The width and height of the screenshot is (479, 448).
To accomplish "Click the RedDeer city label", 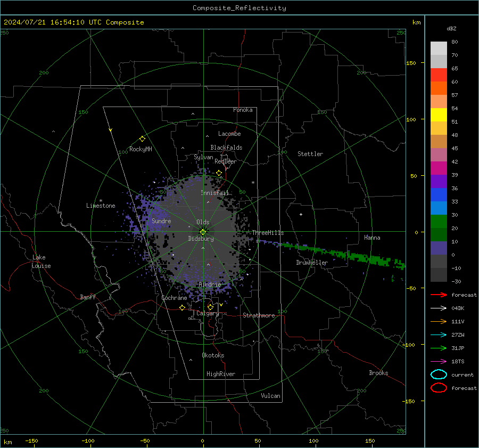I will (x=226, y=161).
